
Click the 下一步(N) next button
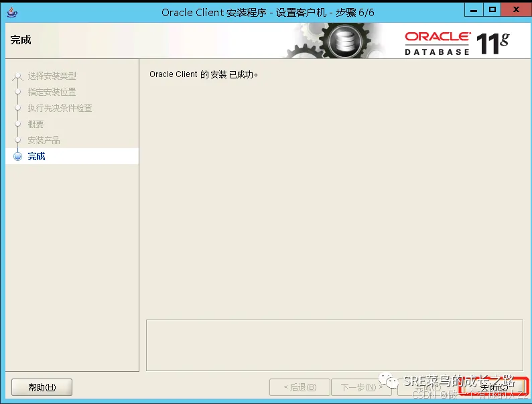coord(361,387)
